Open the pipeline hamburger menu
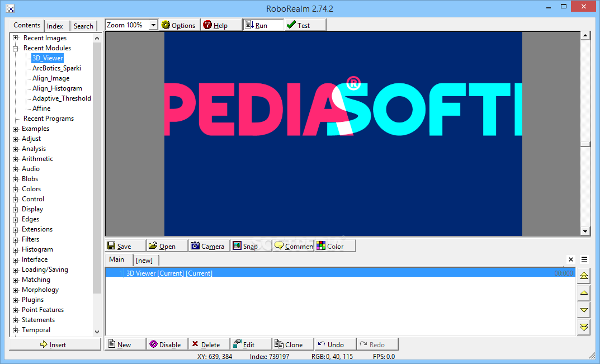 (x=584, y=259)
